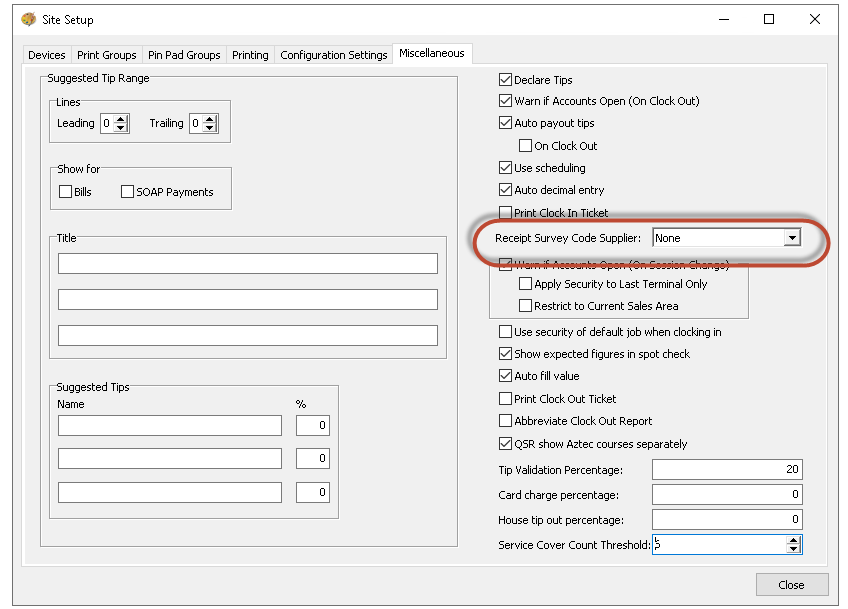Screen dimensions: 848x609
Task: Click the Service Cover Count Threshold field
Action: 719,545
